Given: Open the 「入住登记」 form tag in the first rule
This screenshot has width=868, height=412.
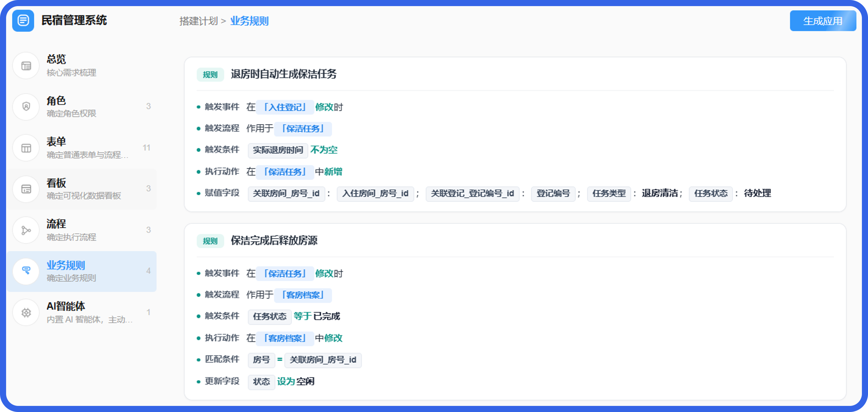Looking at the screenshot, I should [285, 108].
